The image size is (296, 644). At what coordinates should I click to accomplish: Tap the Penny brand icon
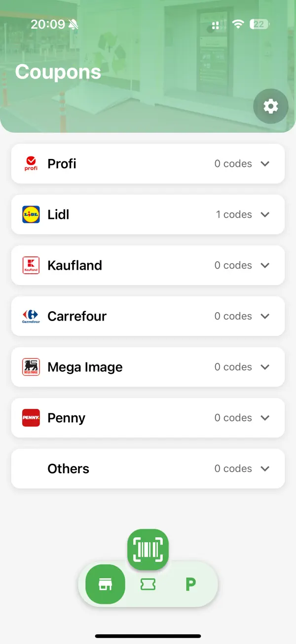point(31,418)
